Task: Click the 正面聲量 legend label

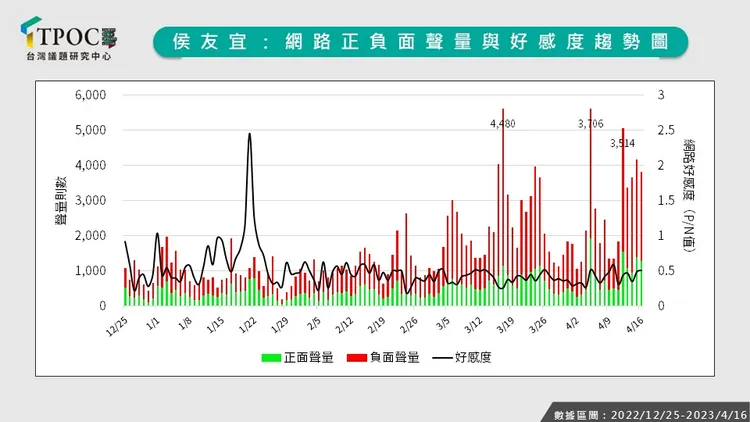Action: 309,357
